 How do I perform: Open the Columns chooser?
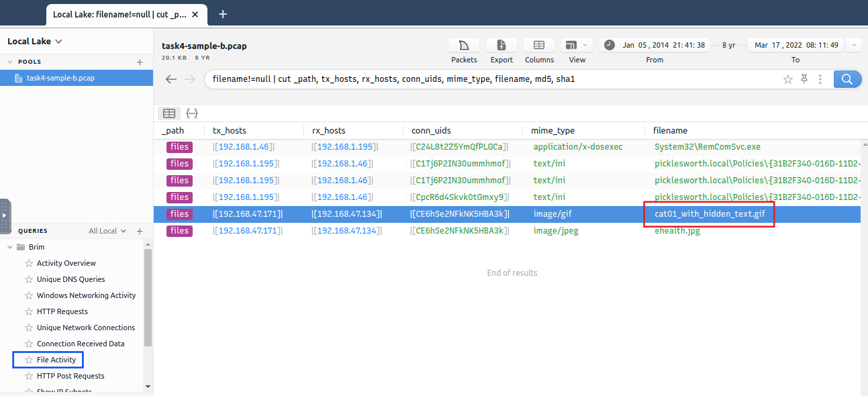[x=539, y=45]
